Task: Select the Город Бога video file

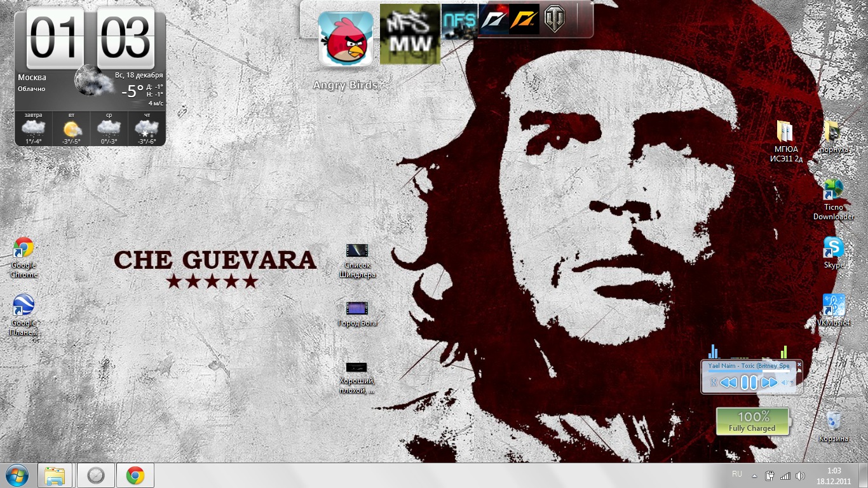Action: (357, 314)
